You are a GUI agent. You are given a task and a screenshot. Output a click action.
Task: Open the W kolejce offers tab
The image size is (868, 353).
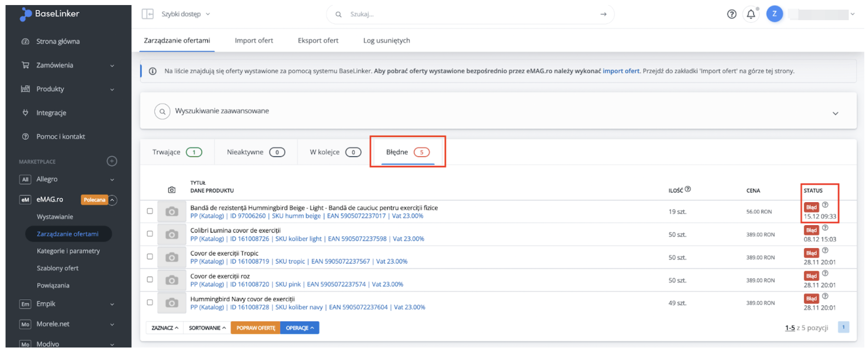(335, 152)
